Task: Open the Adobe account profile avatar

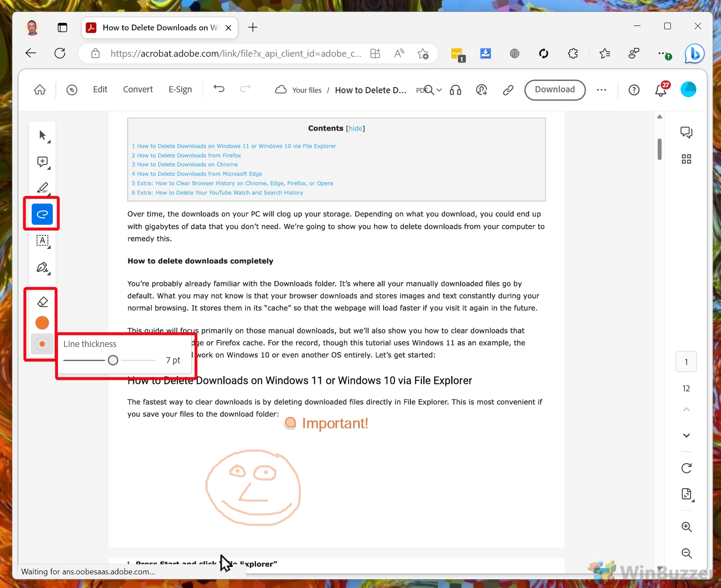Action: (688, 90)
